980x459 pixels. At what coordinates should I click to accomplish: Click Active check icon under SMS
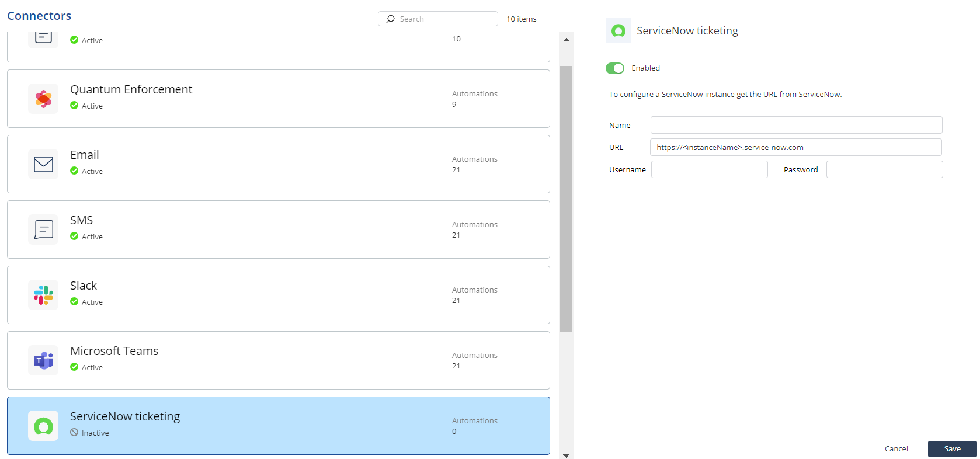point(74,236)
